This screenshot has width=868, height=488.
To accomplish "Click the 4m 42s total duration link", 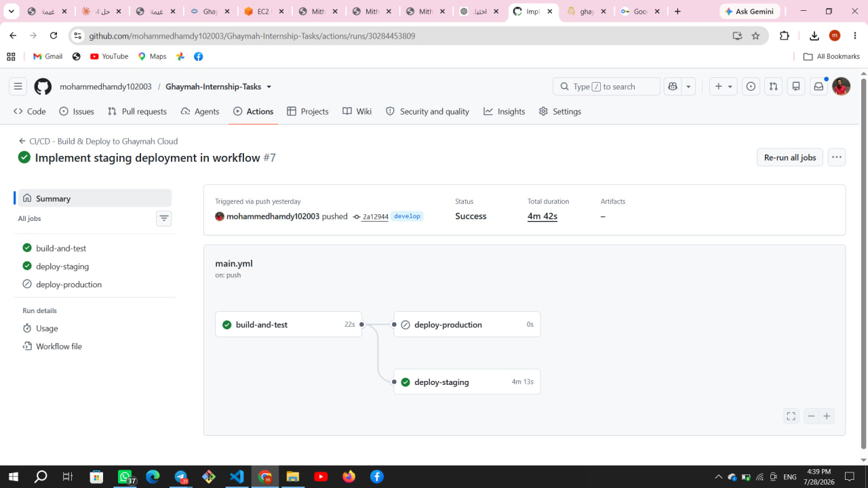I will point(542,216).
